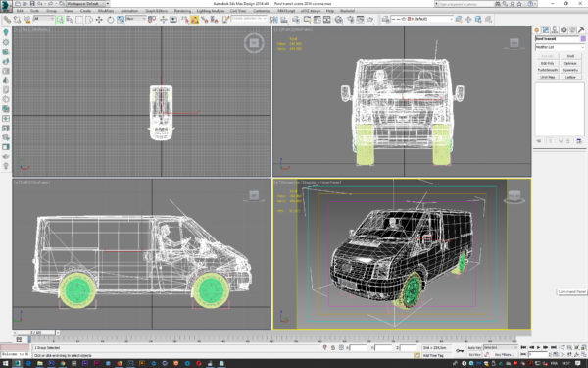Click the Edit Poly modifier button
Viewport: 588px width, 368px height.
548,63
